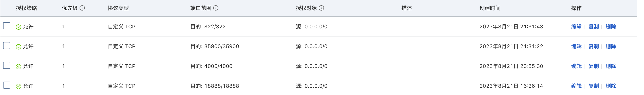The image size is (644, 95).
Task: Click green allow icon in port 18888 row
Action: pos(19,86)
